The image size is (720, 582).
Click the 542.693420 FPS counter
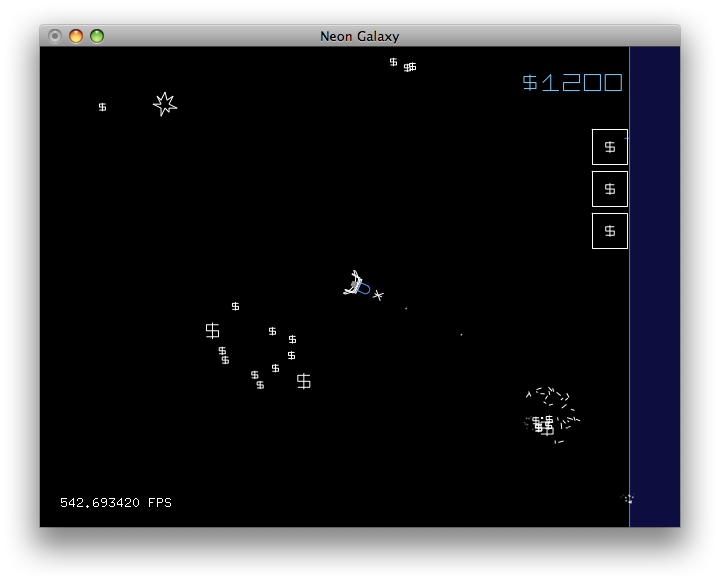click(116, 503)
